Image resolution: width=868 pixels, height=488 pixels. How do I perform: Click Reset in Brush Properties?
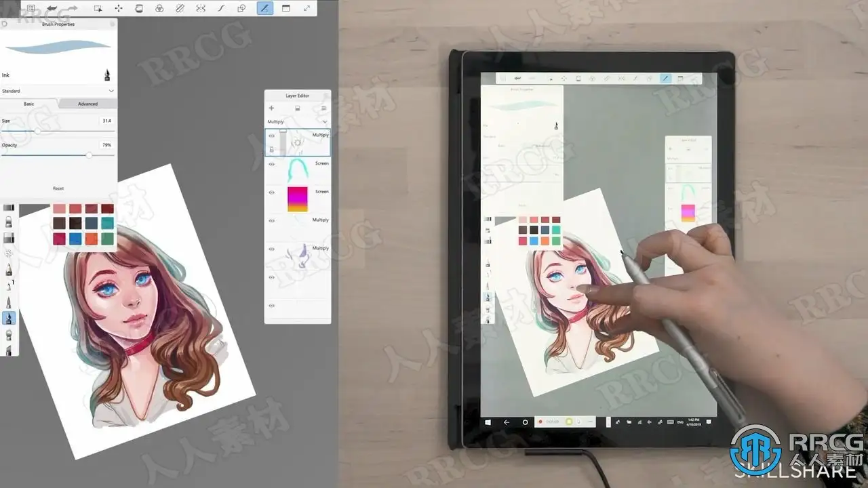58,188
